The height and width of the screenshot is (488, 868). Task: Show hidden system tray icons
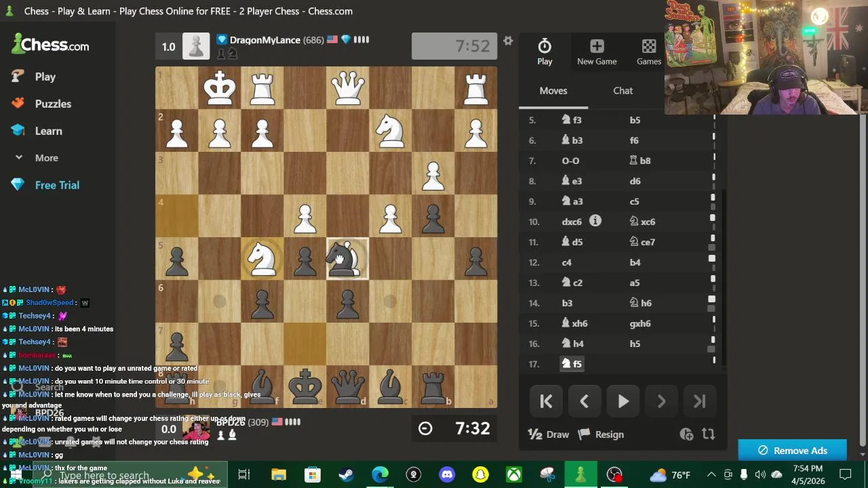coord(711,474)
